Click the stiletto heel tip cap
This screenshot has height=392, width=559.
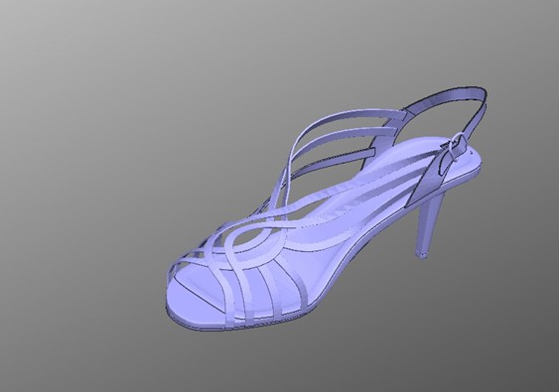click(422, 255)
